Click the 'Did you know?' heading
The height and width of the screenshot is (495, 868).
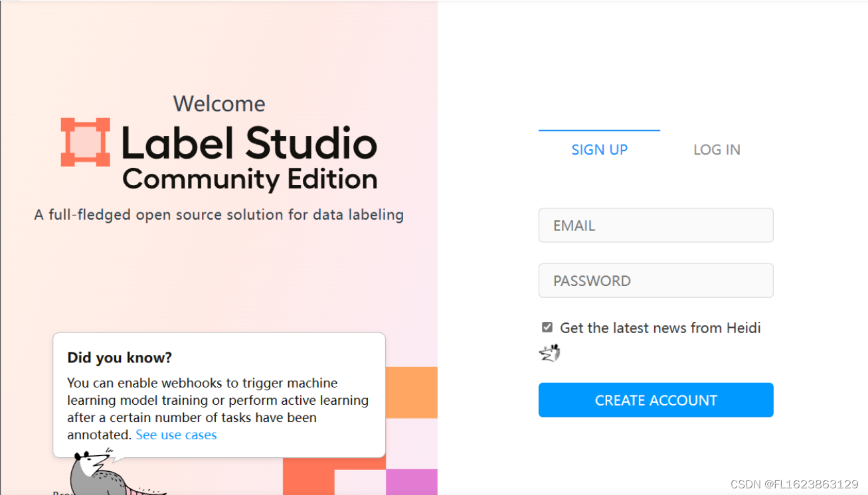point(120,358)
